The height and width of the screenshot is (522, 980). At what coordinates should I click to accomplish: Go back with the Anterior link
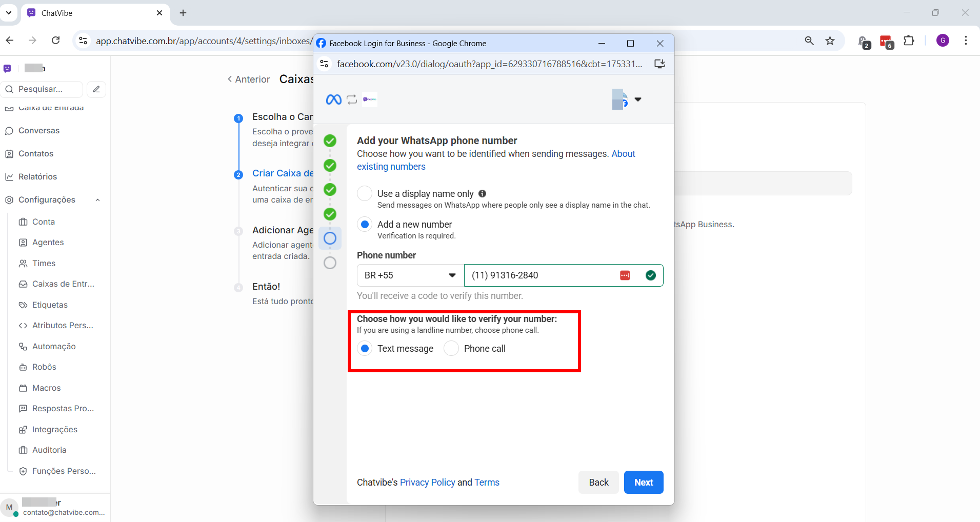click(249, 79)
